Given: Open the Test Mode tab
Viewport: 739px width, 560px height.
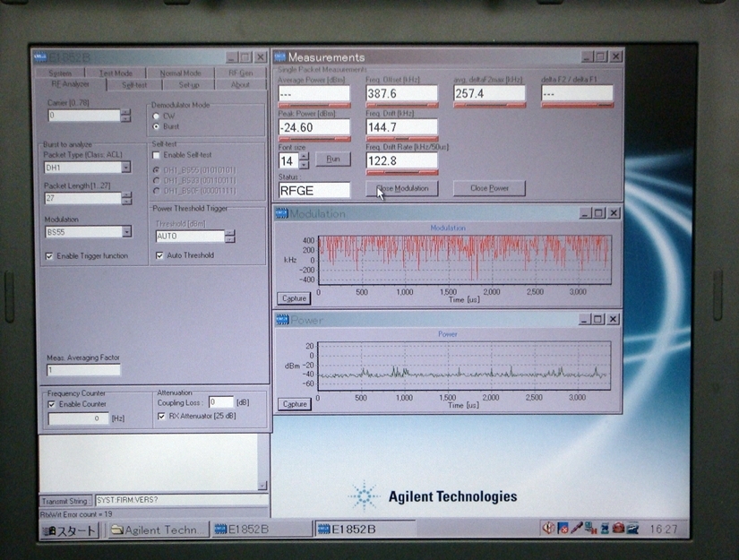Looking at the screenshot, I should (x=116, y=73).
